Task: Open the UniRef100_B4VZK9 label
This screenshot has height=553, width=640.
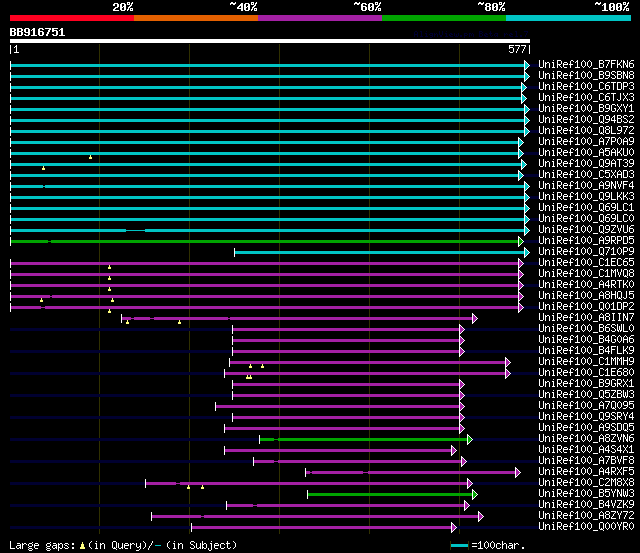Action: point(586,505)
